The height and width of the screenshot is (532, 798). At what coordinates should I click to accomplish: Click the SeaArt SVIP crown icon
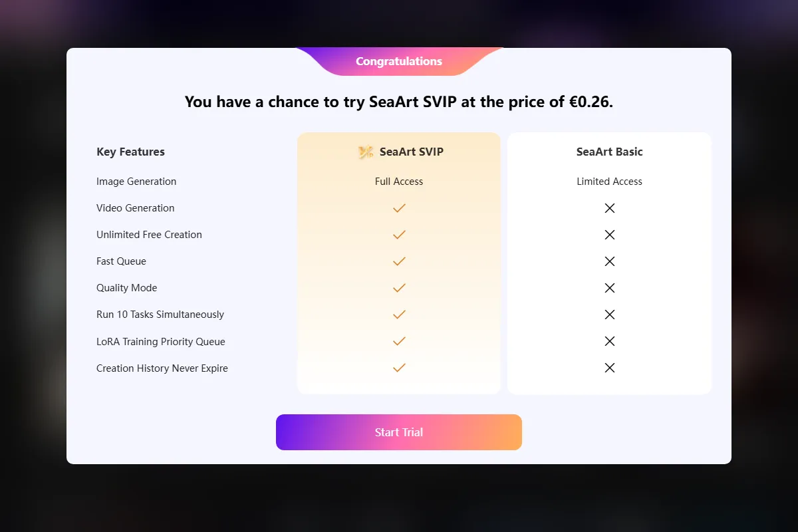[x=366, y=152]
